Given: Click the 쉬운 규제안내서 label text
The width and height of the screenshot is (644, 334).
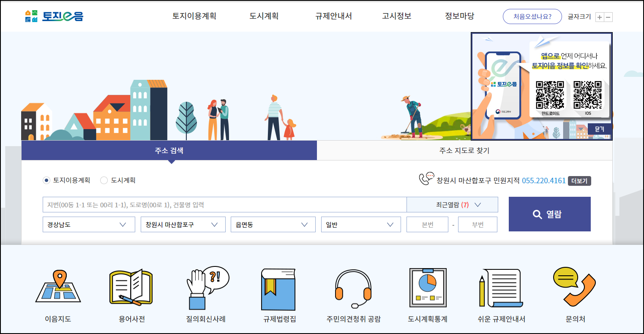Looking at the screenshot, I should click(502, 319).
